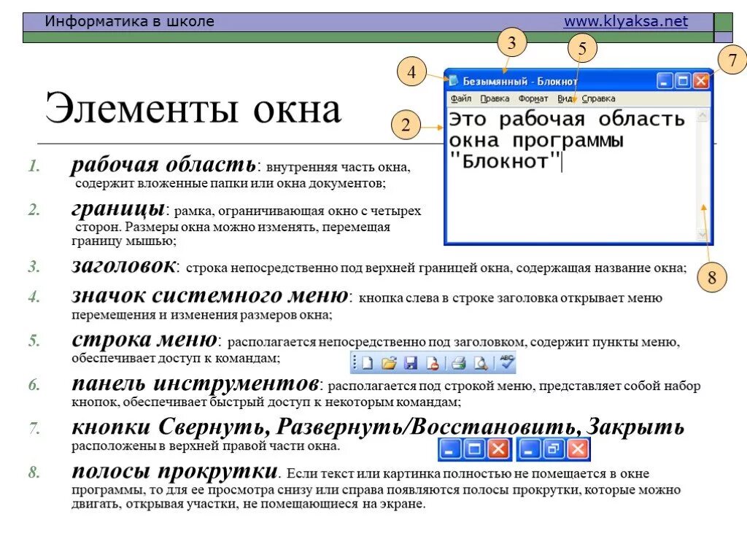Click the Restore Down button in the sample button images
The image size is (747, 560).
click(554, 449)
